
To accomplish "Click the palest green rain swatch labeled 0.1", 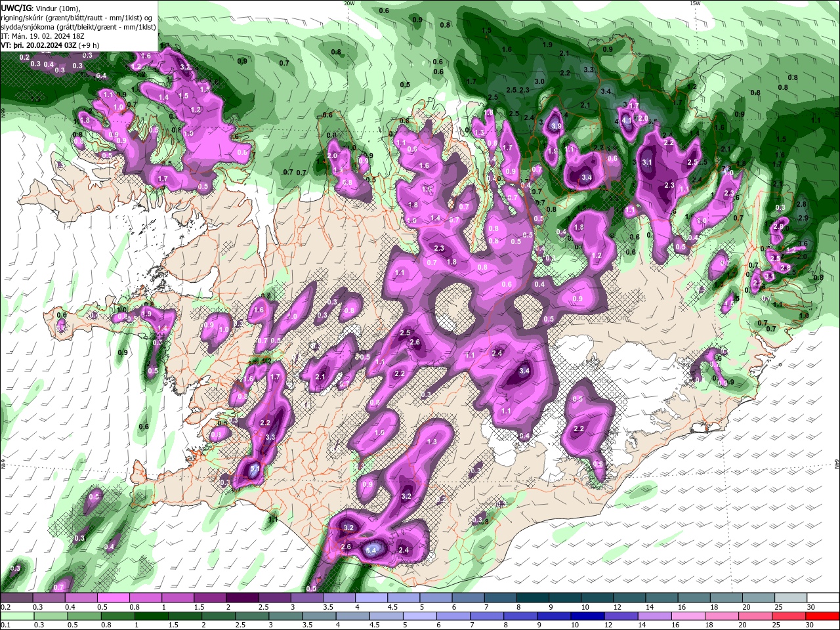I will coord(16,616).
